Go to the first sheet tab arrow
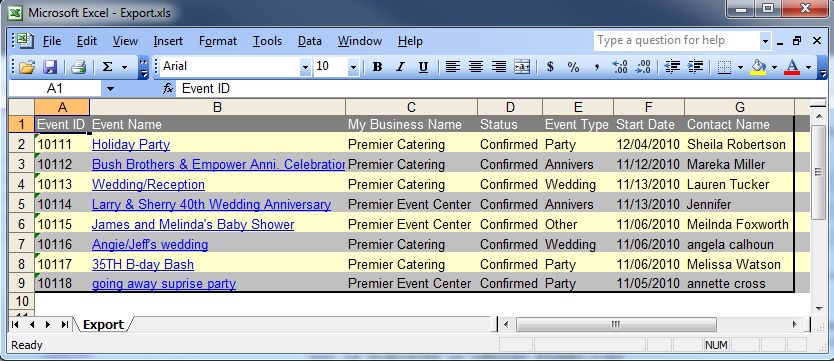This screenshot has width=834, height=361. pyautogui.click(x=15, y=324)
